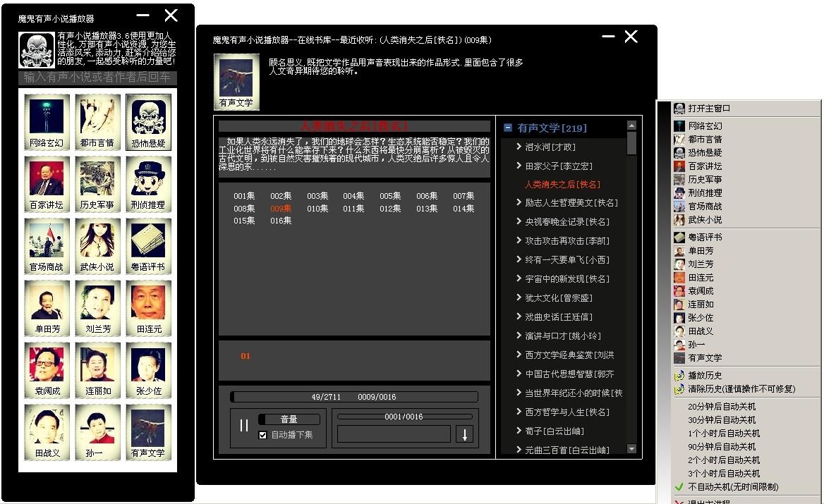Expand the 犹太文化[曾宗盛] tree entry
The width and height of the screenshot is (824, 504).
(519, 297)
